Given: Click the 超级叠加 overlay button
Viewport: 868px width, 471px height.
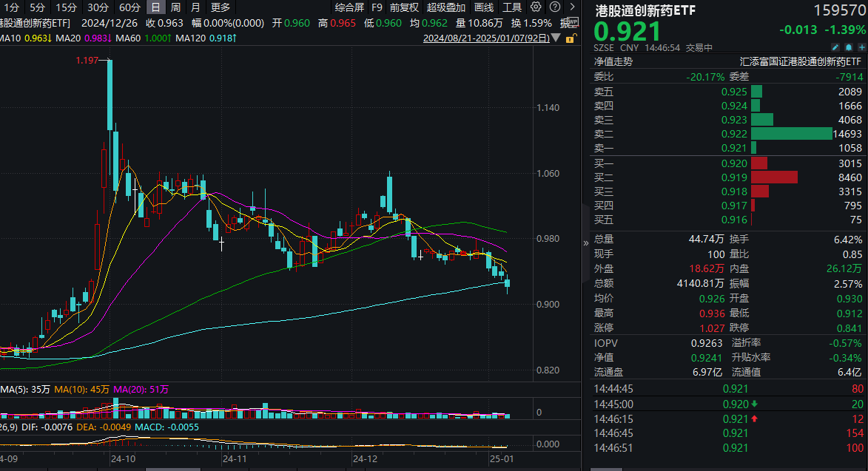Looking at the screenshot, I should [x=446, y=7].
